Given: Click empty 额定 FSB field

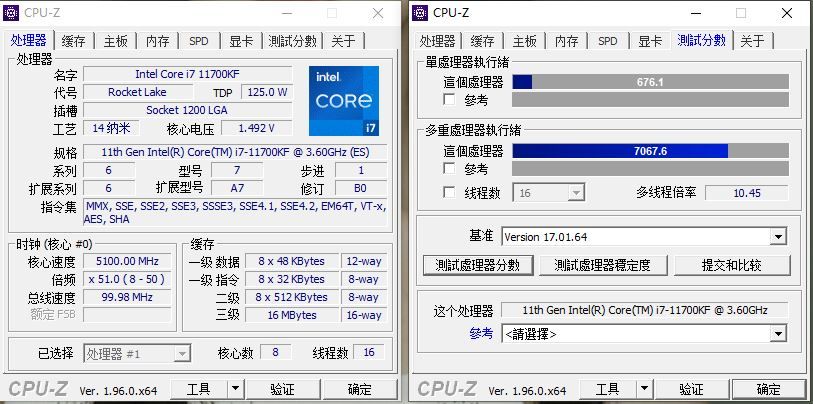Looking at the screenshot, I should coord(127,315).
